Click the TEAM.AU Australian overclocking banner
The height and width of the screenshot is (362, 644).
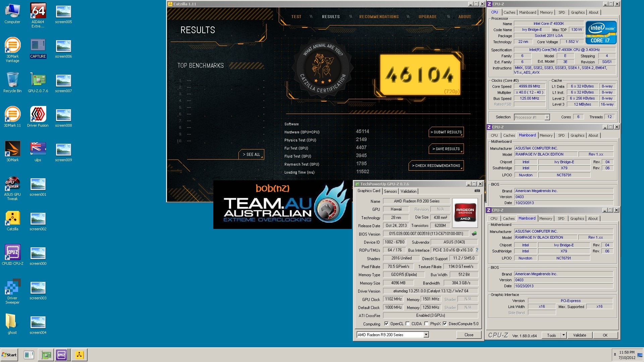[x=282, y=204]
